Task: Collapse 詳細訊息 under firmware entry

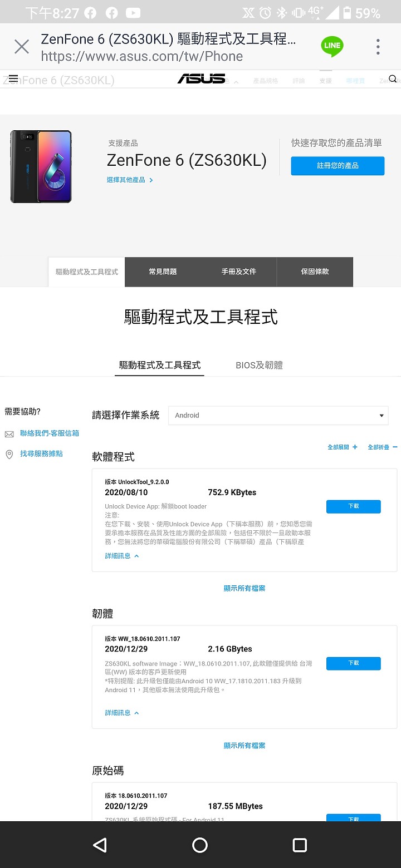Action: pyautogui.click(x=122, y=713)
